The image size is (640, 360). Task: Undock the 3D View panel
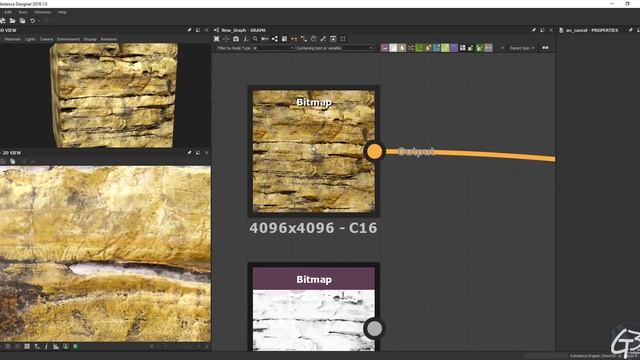[198, 30]
